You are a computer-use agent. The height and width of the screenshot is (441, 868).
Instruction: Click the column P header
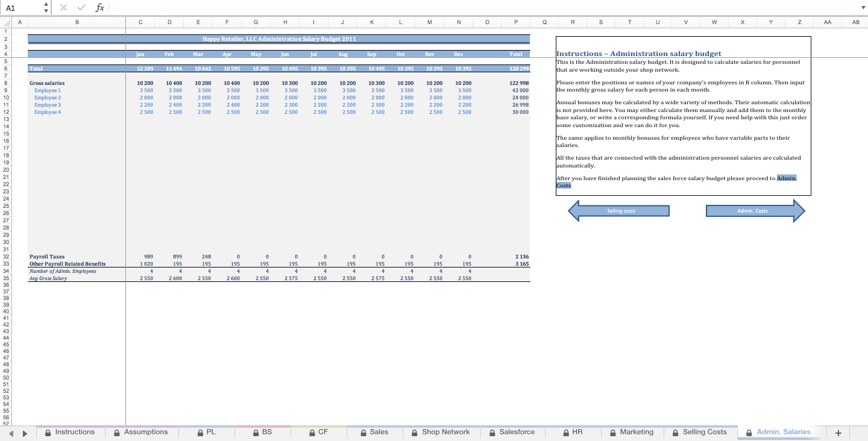516,22
